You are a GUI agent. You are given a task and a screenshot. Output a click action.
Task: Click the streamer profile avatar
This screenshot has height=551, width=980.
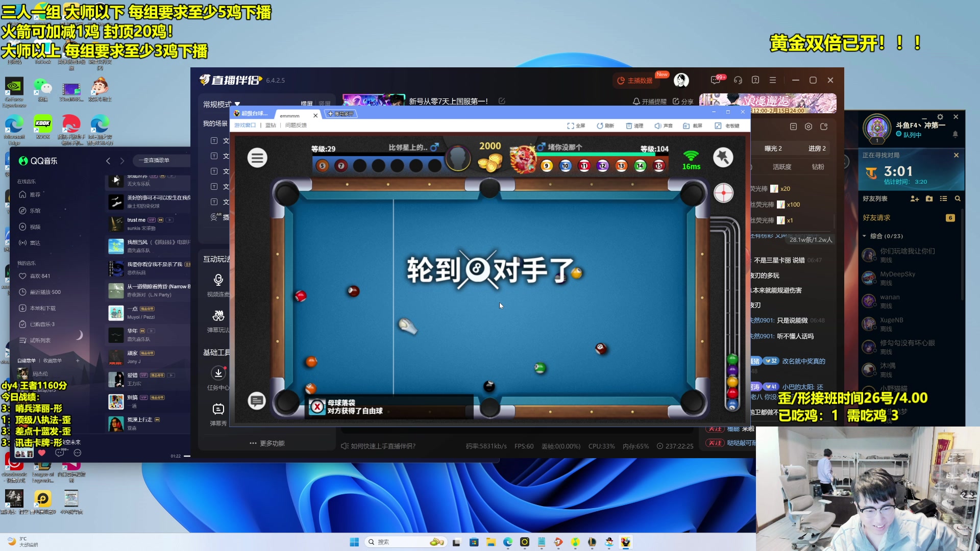(x=681, y=80)
